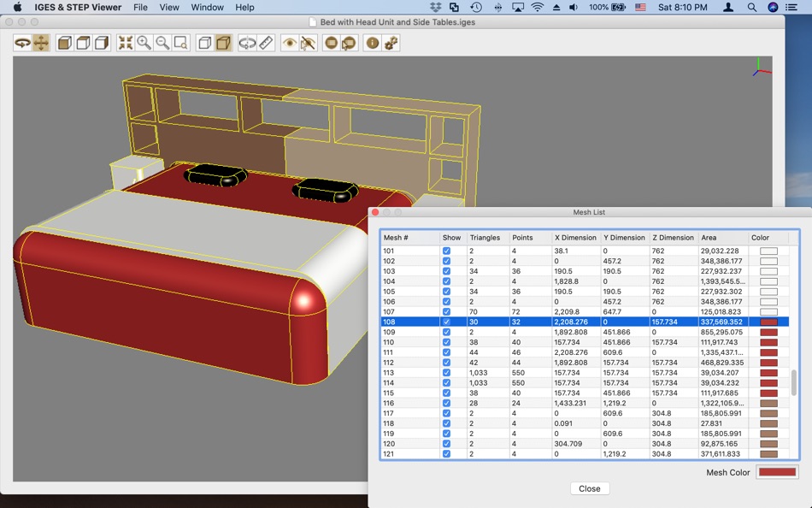Click the Sort by Y Dimension header
The image size is (812, 508).
[624, 238]
